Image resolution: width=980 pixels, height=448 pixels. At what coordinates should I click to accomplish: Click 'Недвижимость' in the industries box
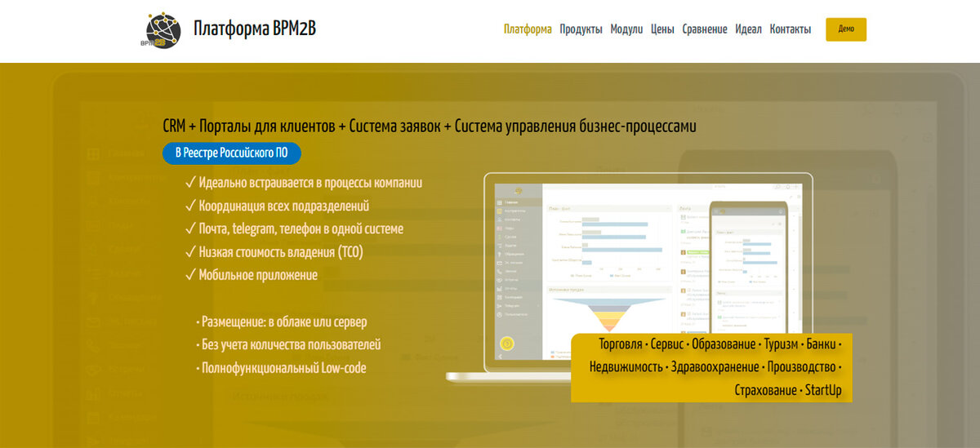[x=626, y=367]
